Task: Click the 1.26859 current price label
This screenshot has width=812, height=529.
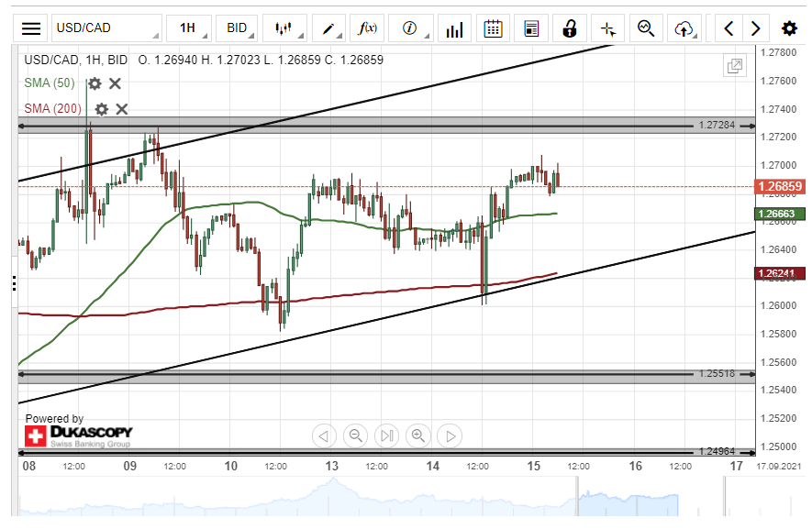Action: click(779, 186)
